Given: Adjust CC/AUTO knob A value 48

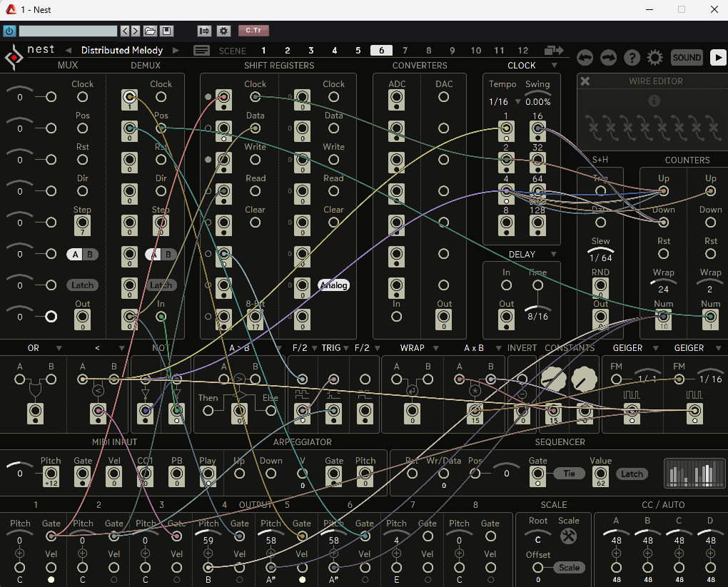Looking at the screenshot, I should click(x=616, y=537).
